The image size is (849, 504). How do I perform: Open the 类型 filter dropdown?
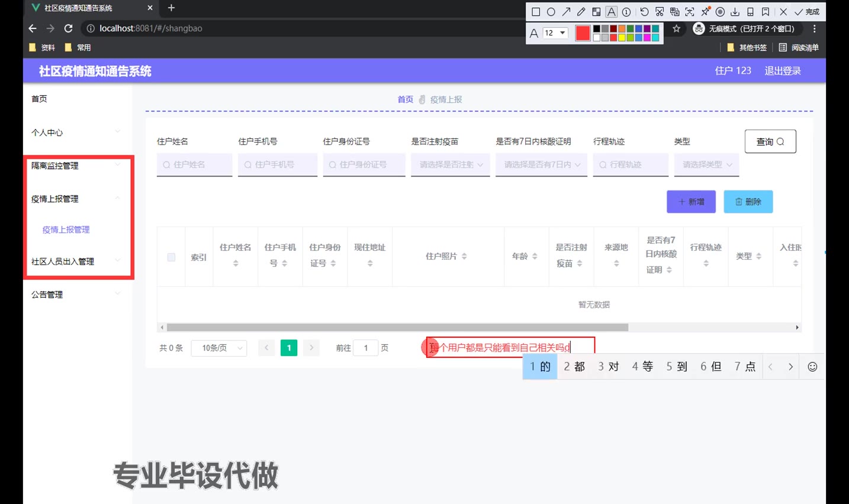click(x=706, y=165)
